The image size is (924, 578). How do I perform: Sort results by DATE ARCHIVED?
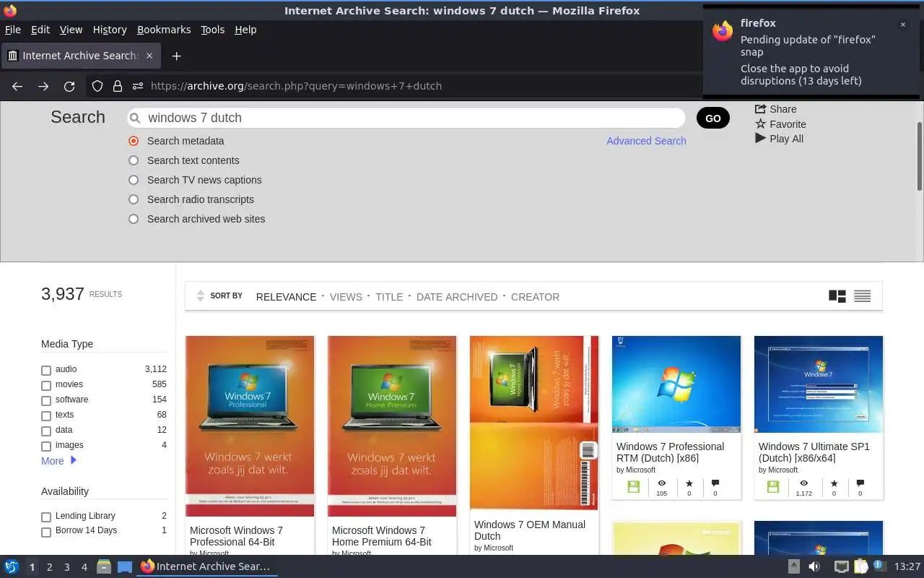point(457,297)
